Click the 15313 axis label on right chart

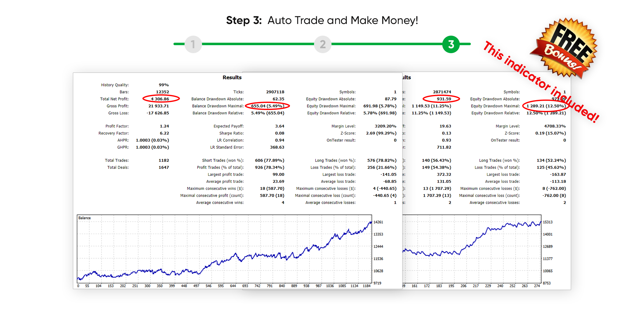pyautogui.click(x=548, y=222)
